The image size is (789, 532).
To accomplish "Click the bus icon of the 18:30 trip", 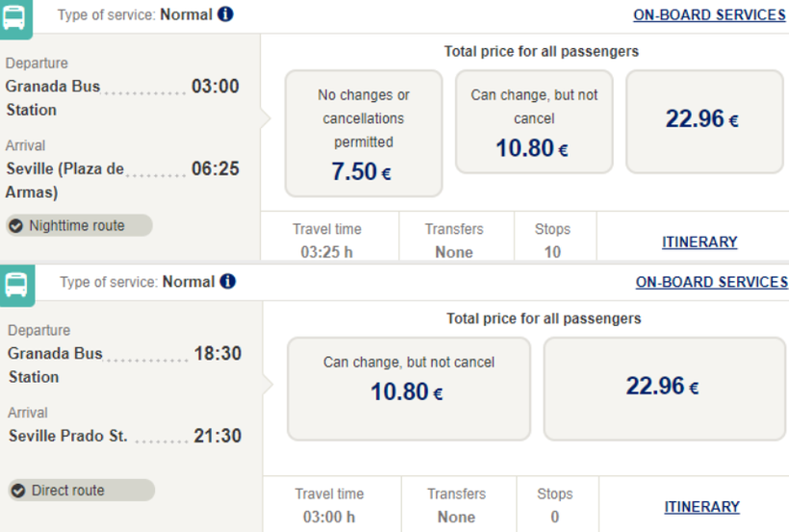I will click(16, 284).
